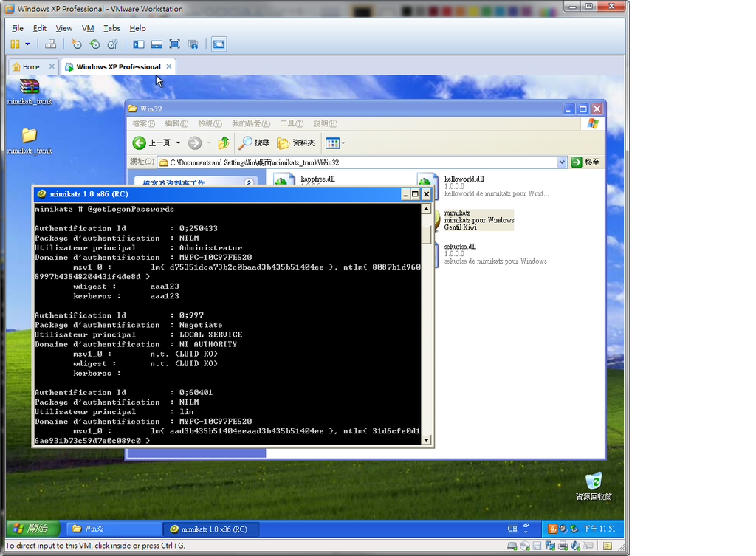756x556 pixels.
Task: Click the mimikatz console scroll down arrow
Action: [x=426, y=440]
